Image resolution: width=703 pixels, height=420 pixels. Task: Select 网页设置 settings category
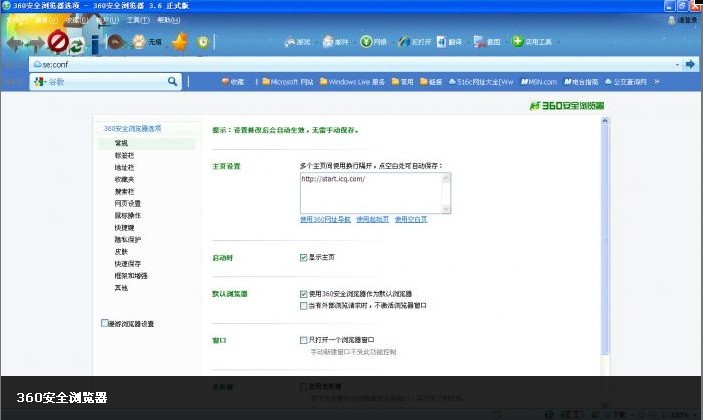[127, 204]
